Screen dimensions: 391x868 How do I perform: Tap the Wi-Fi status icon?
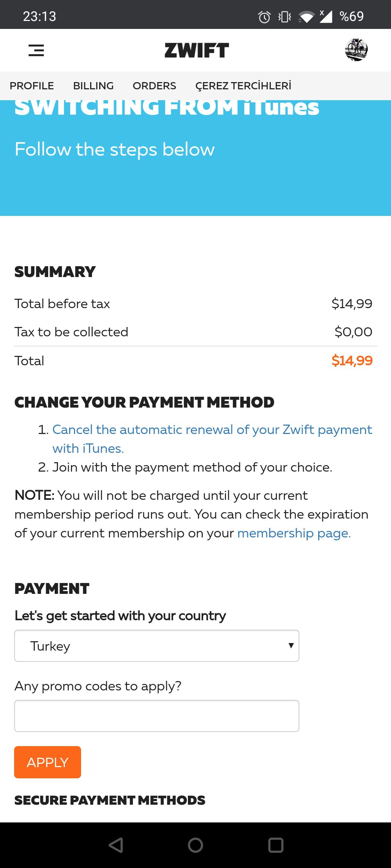click(x=306, y=17)
